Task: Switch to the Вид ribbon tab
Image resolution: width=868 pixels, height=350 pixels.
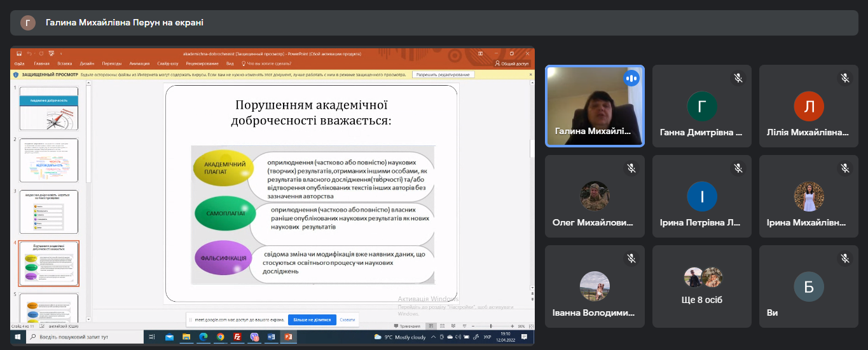Action: [230, 64]
